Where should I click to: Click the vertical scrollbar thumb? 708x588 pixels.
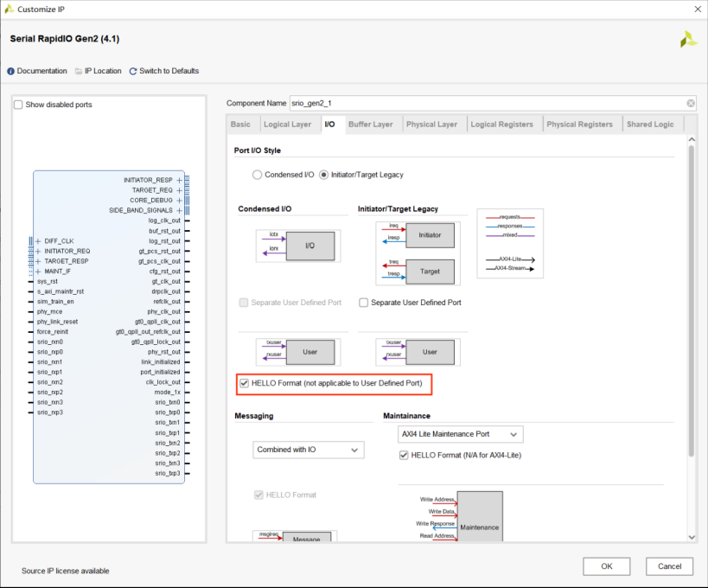pos(692,302)
